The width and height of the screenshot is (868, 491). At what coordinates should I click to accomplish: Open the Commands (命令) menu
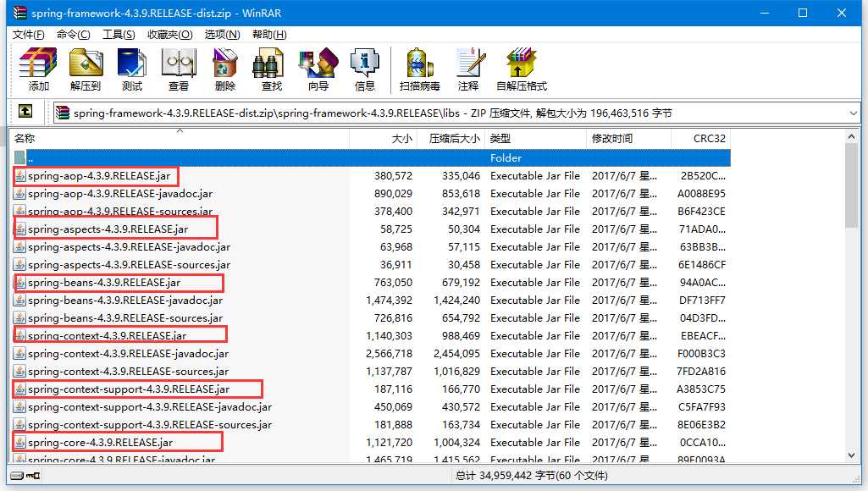coord(73,35)
